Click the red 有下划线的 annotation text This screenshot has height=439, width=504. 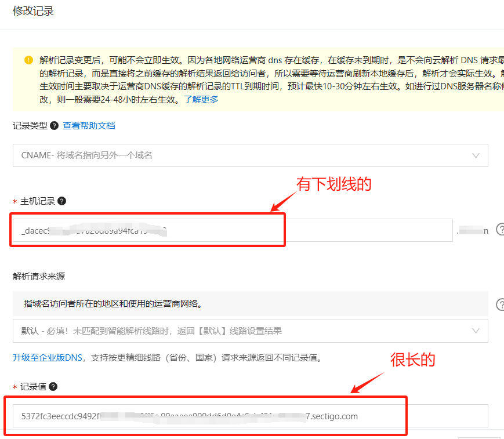[x=333, y=184]
